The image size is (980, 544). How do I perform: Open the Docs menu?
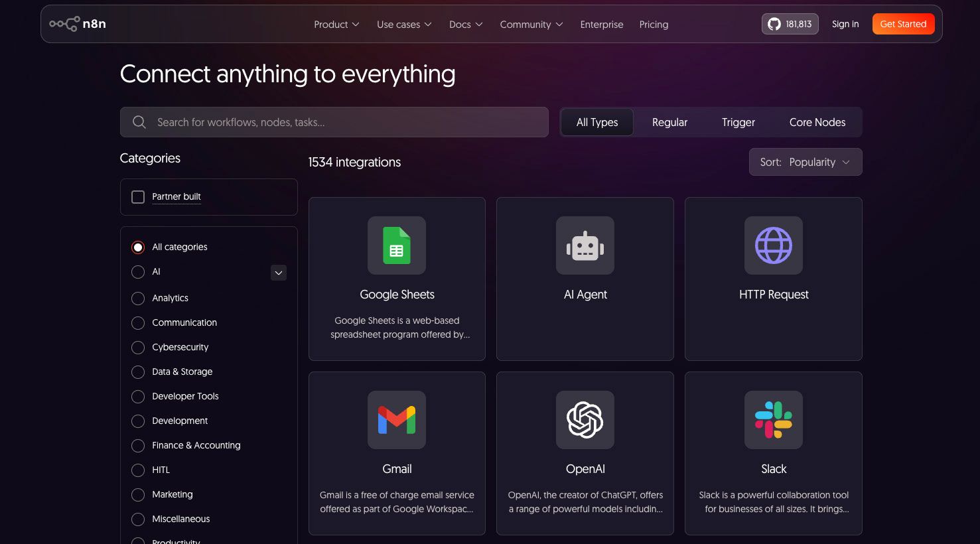click(x=465, y=24)
